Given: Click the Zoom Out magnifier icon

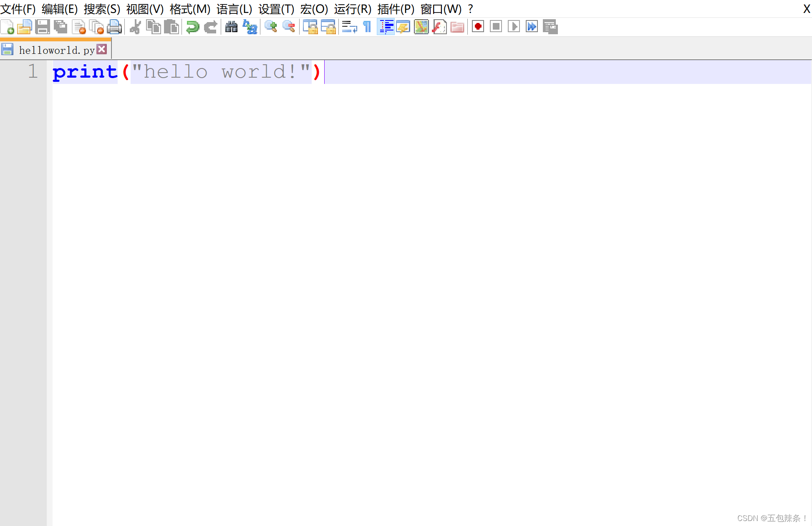Looking at the screenshot, I should 289,27.
